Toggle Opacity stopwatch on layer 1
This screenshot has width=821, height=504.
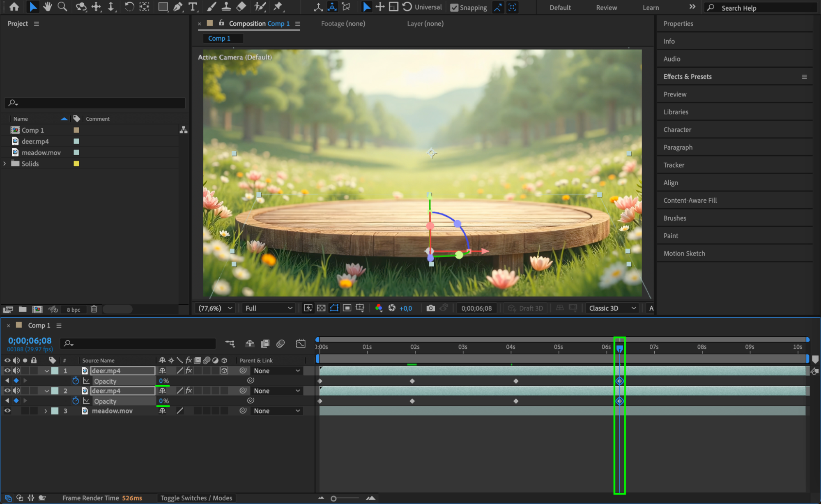[76, 381]
